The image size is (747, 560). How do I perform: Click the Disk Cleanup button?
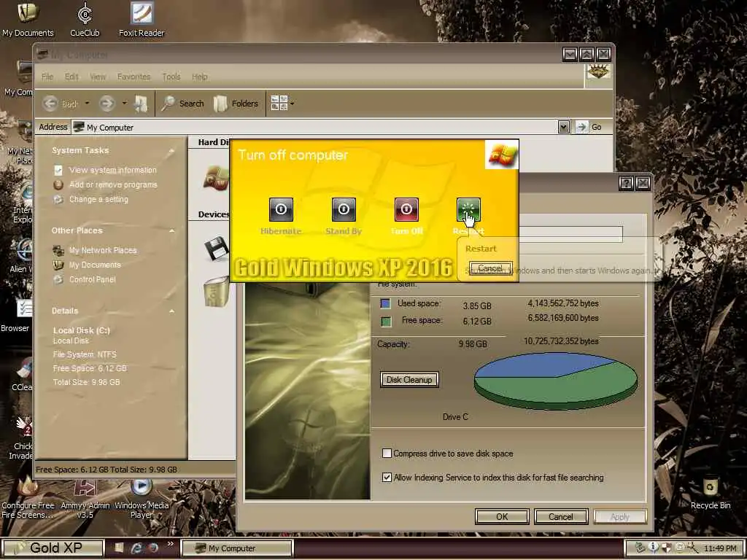pyautogui.click(x=409, y=379)
